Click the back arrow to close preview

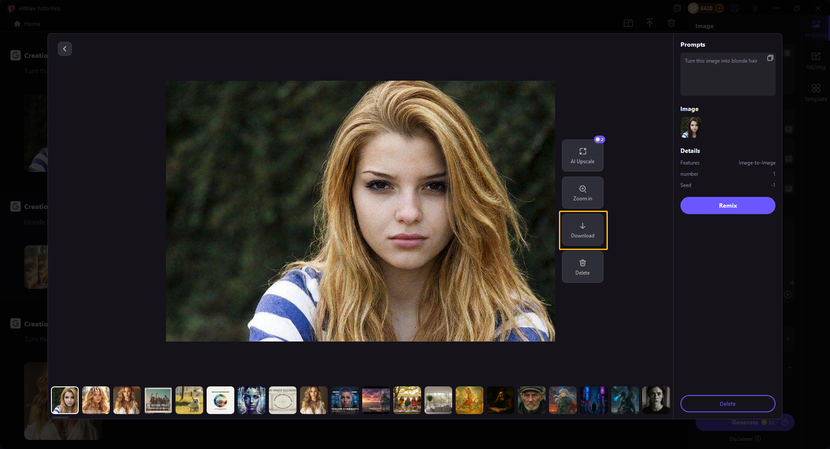click(65, 49)
